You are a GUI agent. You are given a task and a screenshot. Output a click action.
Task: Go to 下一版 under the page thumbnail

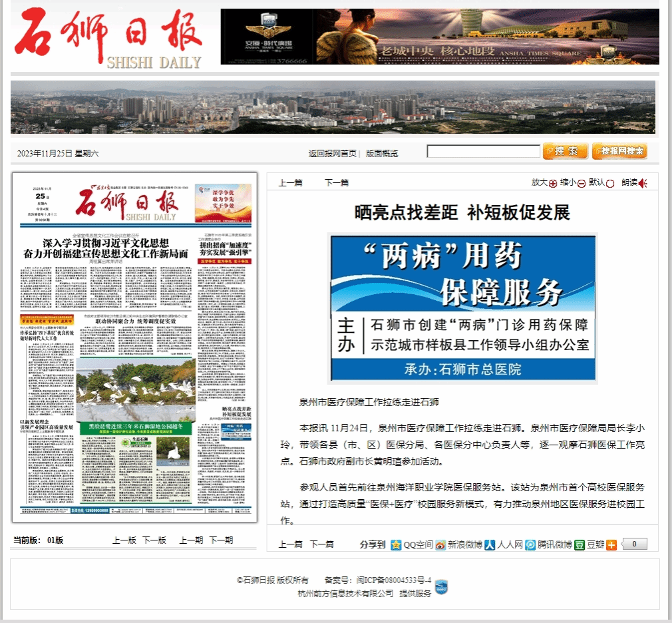coord(154,540)
